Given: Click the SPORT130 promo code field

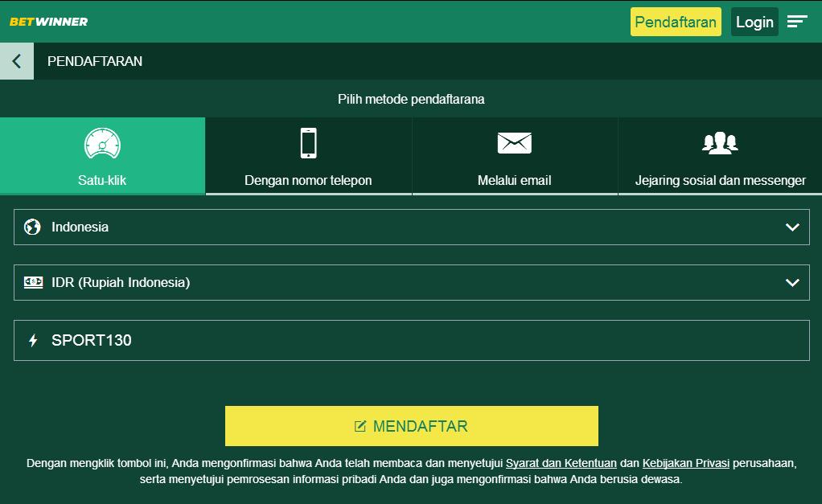Looking at the screenshot, I should (x=412, y=341).
